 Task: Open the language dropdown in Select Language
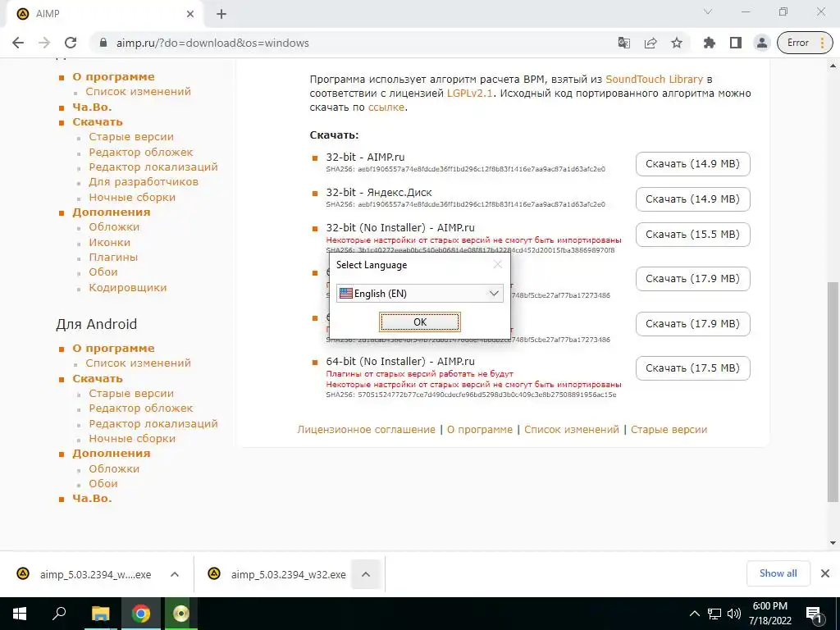[420, 294]
